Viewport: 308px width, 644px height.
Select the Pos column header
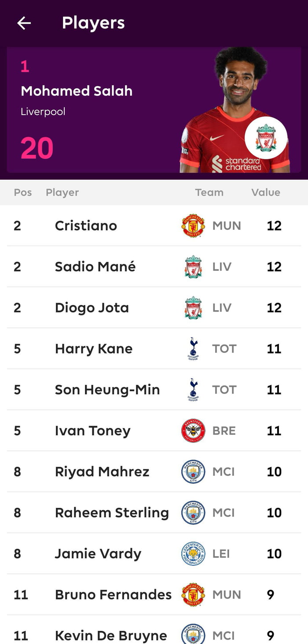coord(22,192)
